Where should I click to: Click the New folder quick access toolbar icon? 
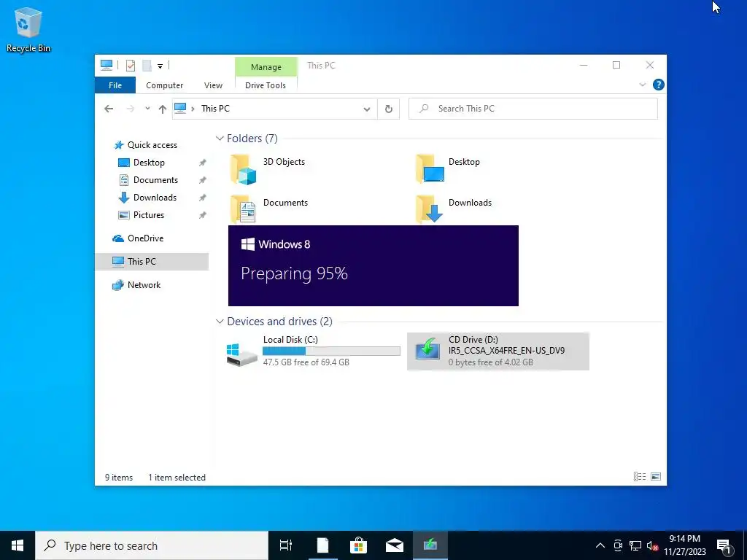(147, 65)
